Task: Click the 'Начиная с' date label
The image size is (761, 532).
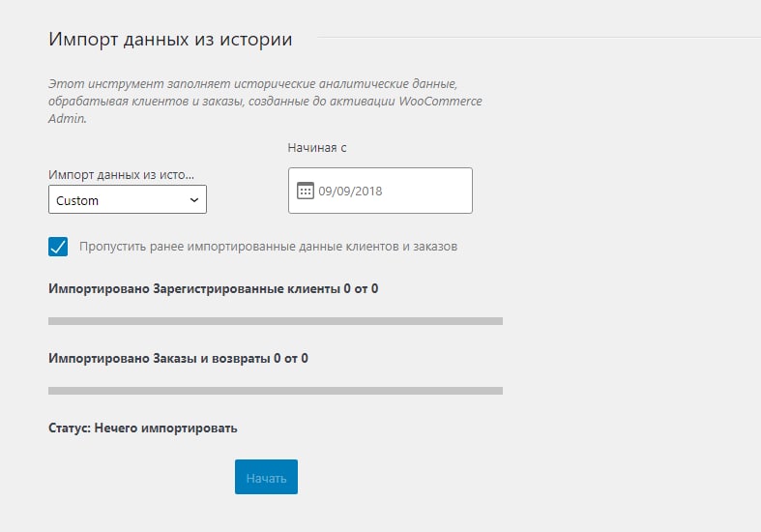Action: click(x=316, y=148)
